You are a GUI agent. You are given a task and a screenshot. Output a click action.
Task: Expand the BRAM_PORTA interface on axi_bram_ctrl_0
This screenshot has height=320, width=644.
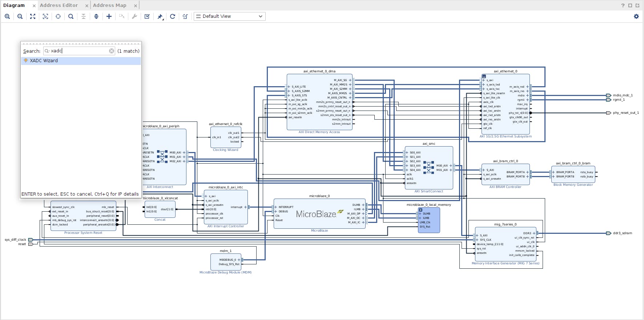pyautogui.click(x=528, y=172)
